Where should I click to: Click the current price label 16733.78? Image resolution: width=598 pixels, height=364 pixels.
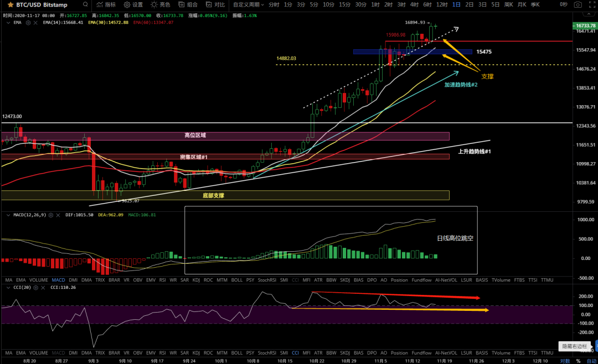pyautogui.click(x=585, y=26)
